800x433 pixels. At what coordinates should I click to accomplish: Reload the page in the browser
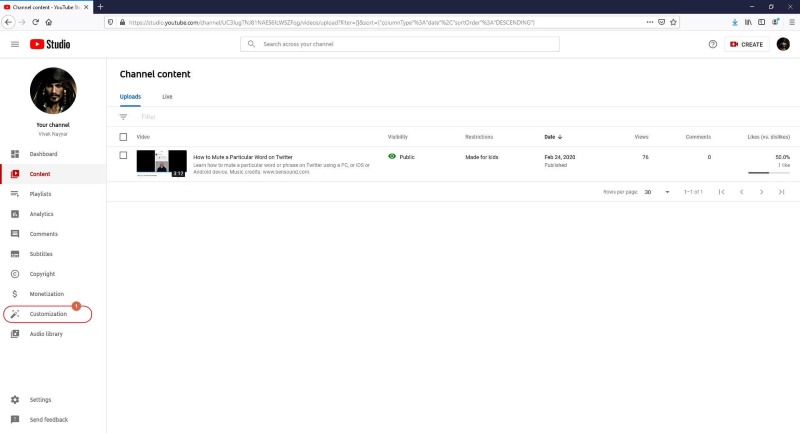tap(35, 22)
